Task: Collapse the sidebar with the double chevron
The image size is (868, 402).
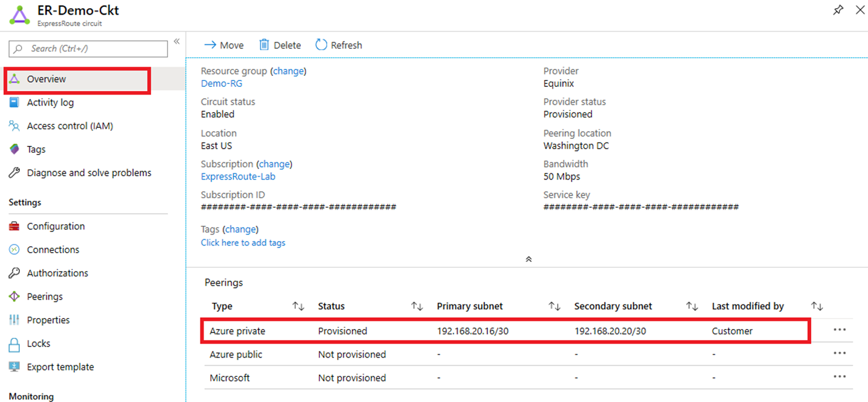Action: click(x=176, y=41)
